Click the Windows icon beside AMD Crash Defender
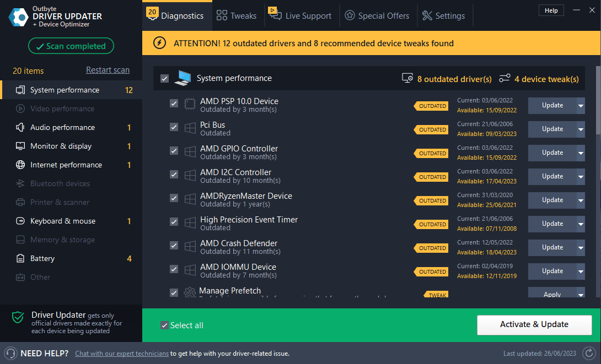This screenshot has height=364, width=601. [x=190, y=246]
